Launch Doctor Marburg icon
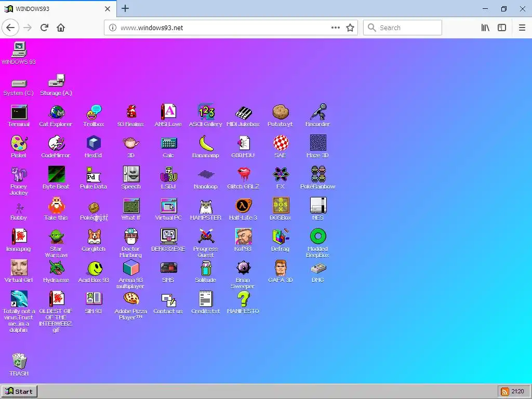The width and height of the screenshot is (532, 399). 131,236
